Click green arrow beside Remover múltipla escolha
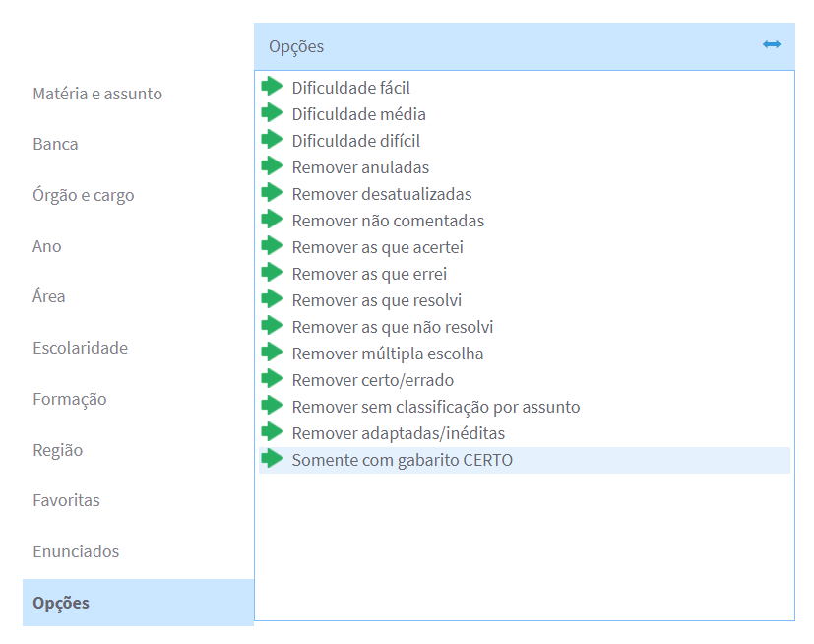Viewport: 814px width, 644px height. 273,353
